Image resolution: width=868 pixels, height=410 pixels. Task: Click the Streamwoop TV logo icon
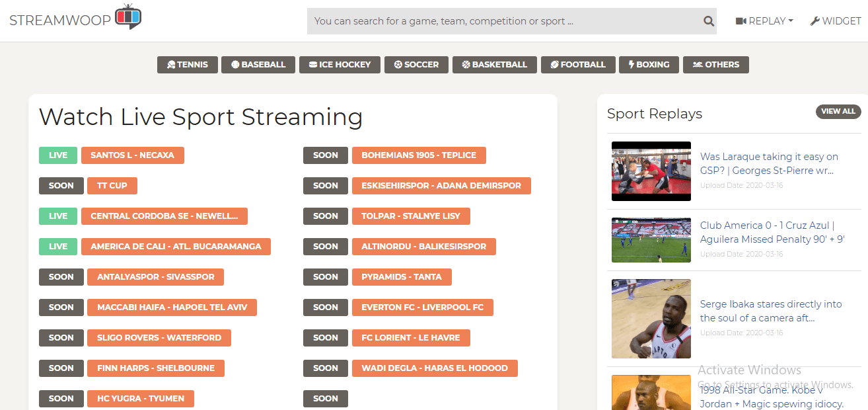coord(128,17)
